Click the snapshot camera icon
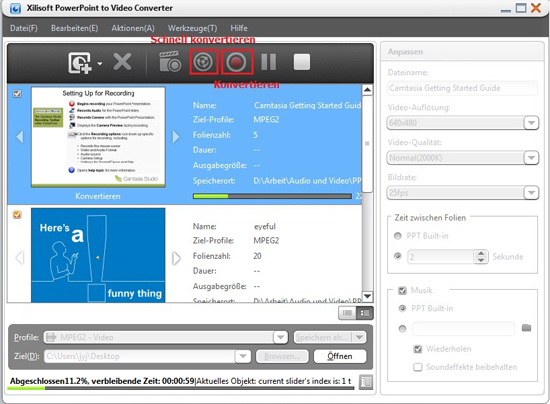The height and width of the screenshot is (404, 550). 170,62
